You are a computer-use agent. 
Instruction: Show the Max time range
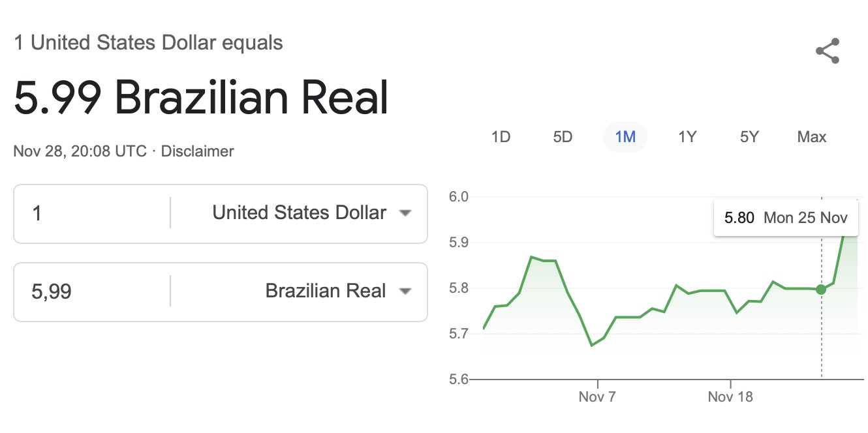tap(812, 137)
